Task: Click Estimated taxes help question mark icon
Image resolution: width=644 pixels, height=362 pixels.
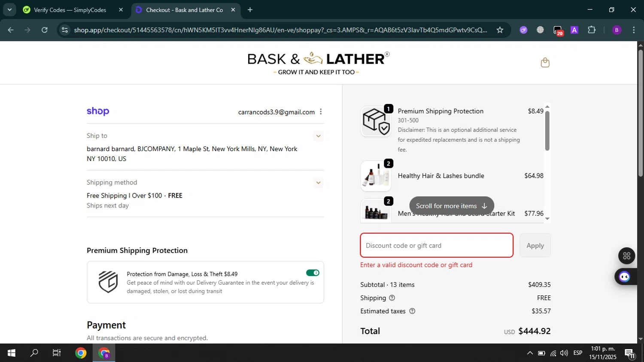Action: 412,311
